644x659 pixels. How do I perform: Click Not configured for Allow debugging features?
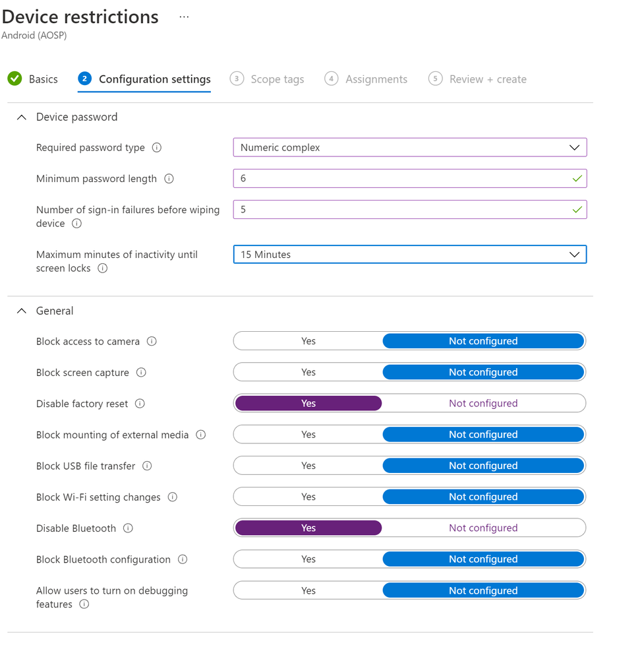click(x=483, y=590)
